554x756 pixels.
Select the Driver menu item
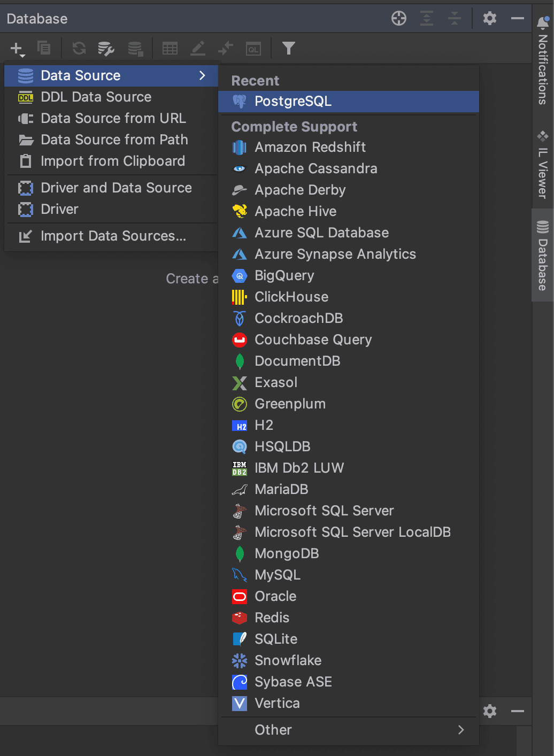click(x=111, y=209)
